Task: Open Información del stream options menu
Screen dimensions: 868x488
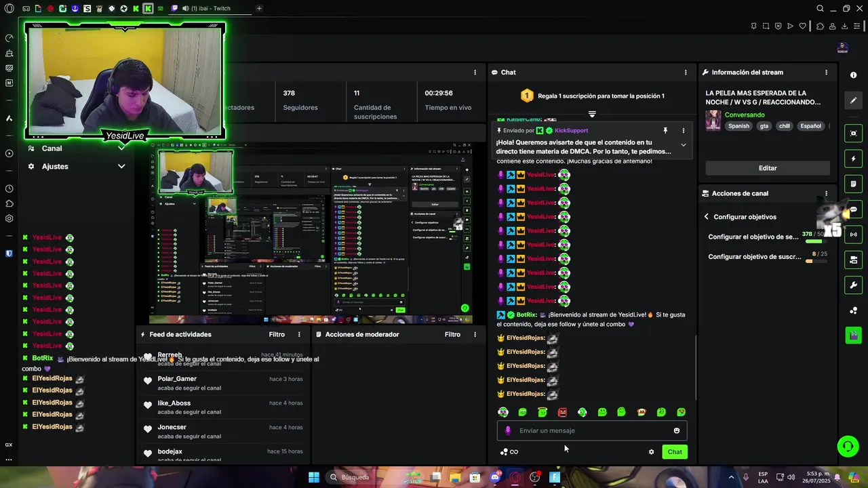Action: 826,73
